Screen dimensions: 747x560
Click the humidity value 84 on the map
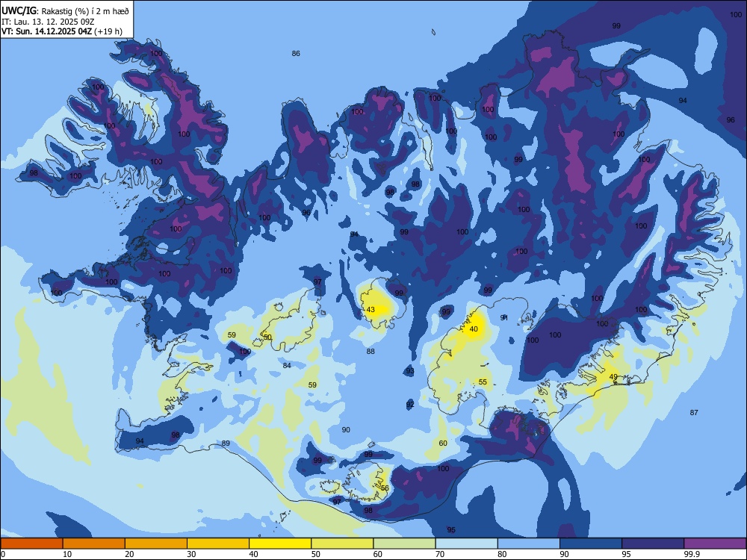pos(287,366)
